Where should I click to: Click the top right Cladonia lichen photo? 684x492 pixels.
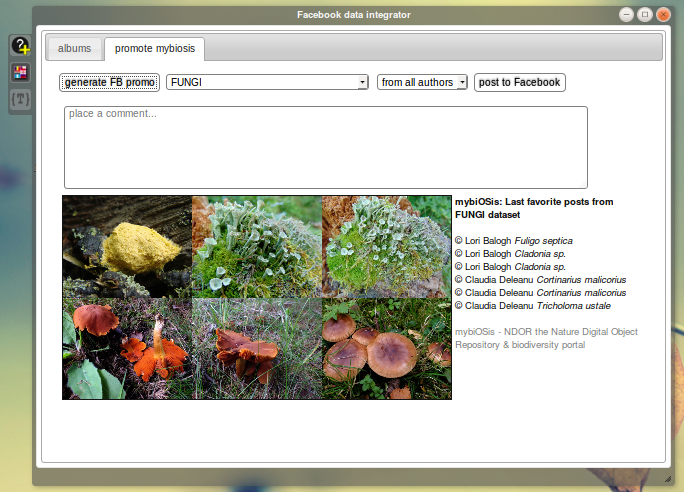pyautogui.click(x=386, y=246)
